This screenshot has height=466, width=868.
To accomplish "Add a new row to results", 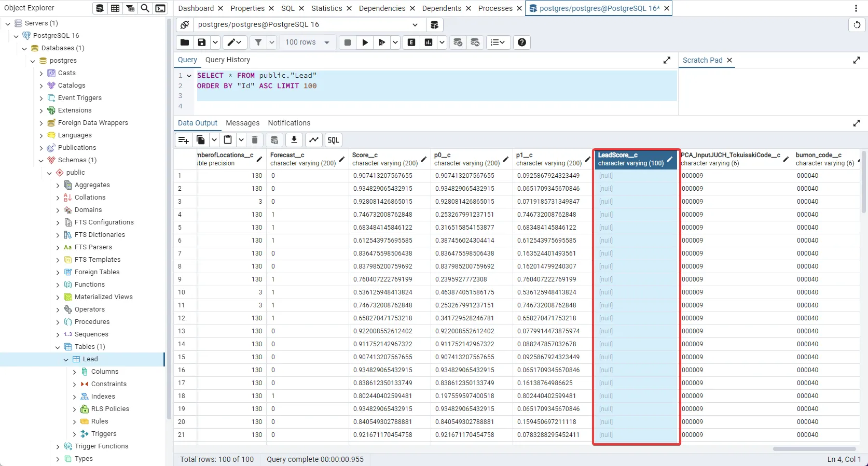I will (184, 140).
